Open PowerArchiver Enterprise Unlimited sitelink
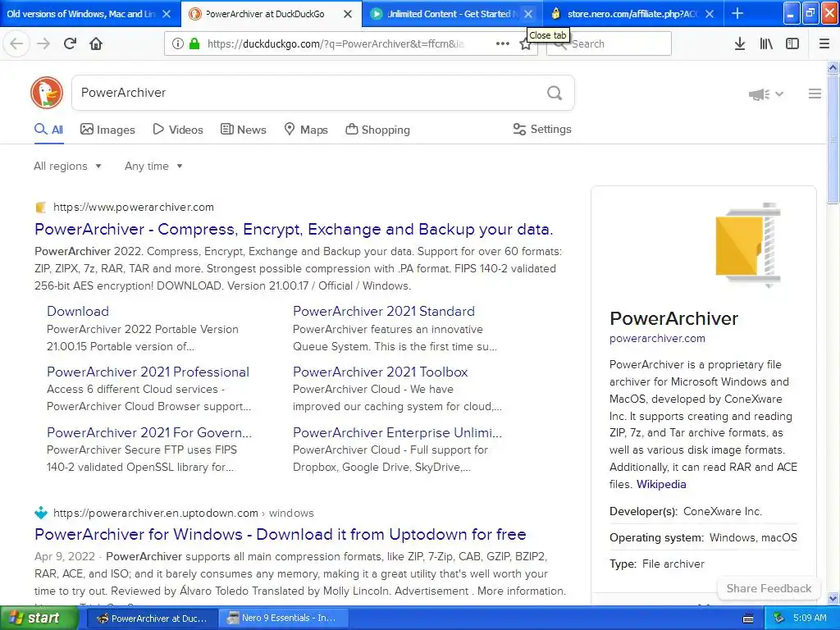 [397, 432]
